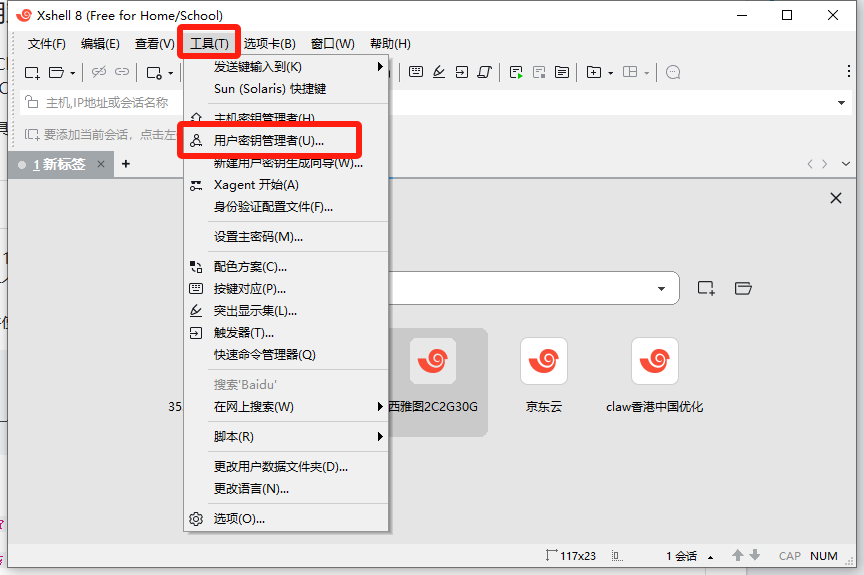864x575 pixels.
Task: Close the session start panel
Action: (x=836, y=198)
